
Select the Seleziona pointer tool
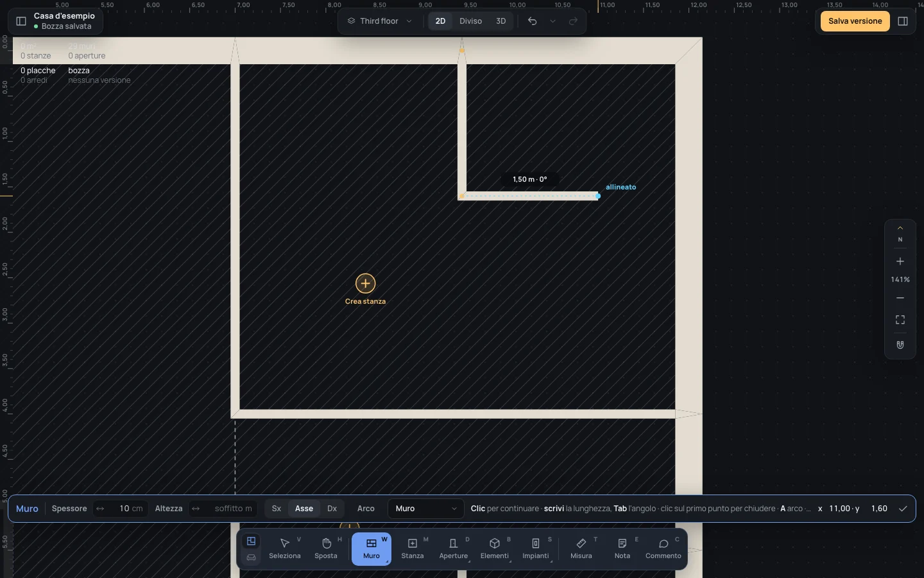tap(285, 549)
